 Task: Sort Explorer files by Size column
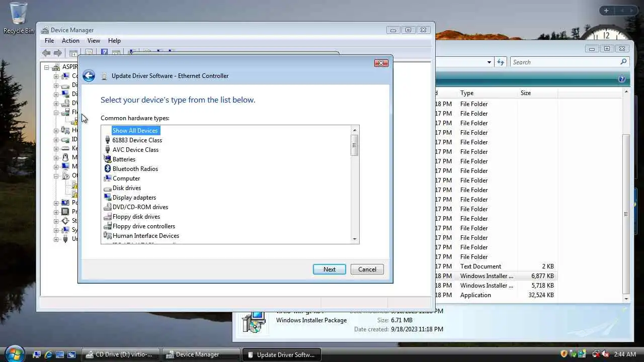(x=537, y=93)
